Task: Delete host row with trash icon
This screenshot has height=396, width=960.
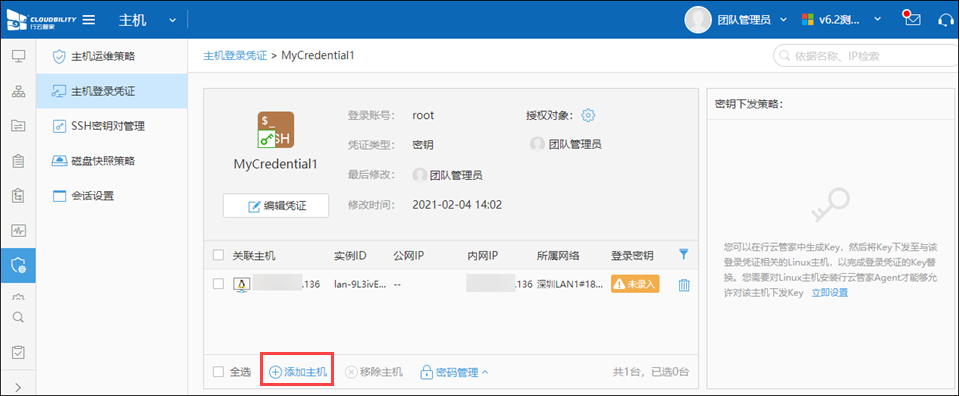Action: click(684, 285)
